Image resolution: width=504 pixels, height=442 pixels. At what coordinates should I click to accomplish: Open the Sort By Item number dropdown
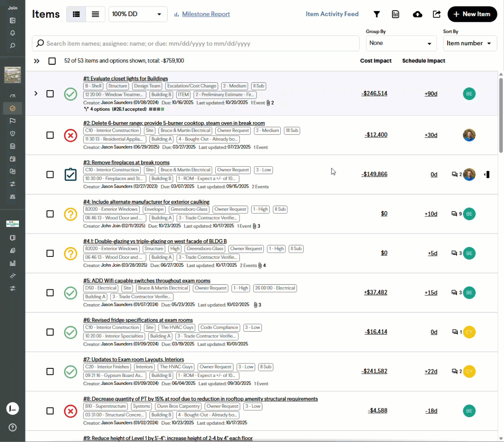[x=469, y=43]
